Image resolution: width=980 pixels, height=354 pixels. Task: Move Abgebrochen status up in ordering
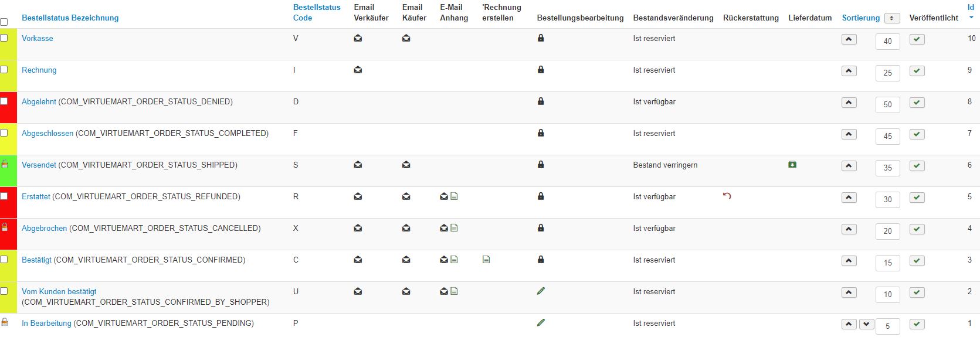(x=849, y=229)
